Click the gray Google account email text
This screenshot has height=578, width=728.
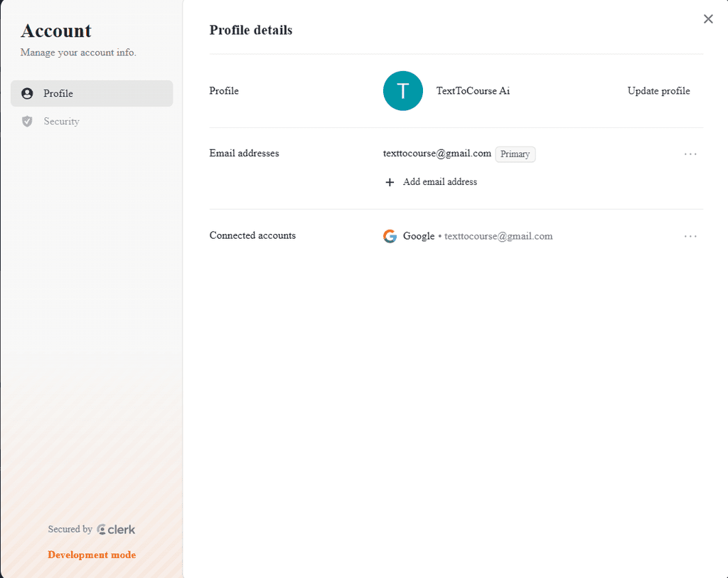[x=498, y=236]
